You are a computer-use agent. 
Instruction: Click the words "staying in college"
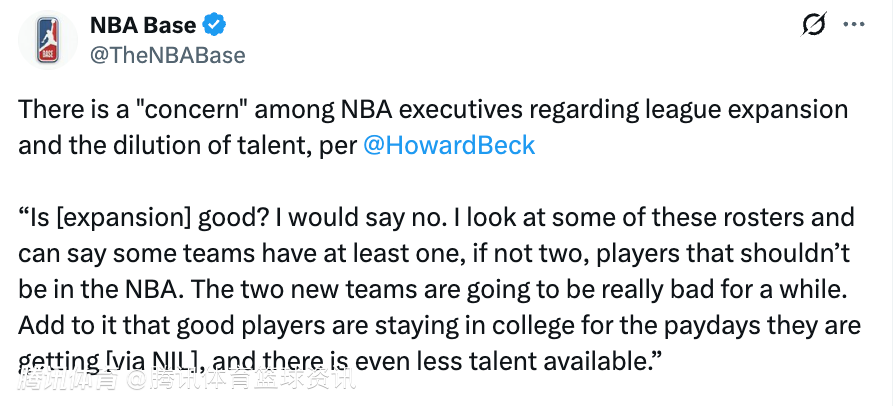(466, 325)
